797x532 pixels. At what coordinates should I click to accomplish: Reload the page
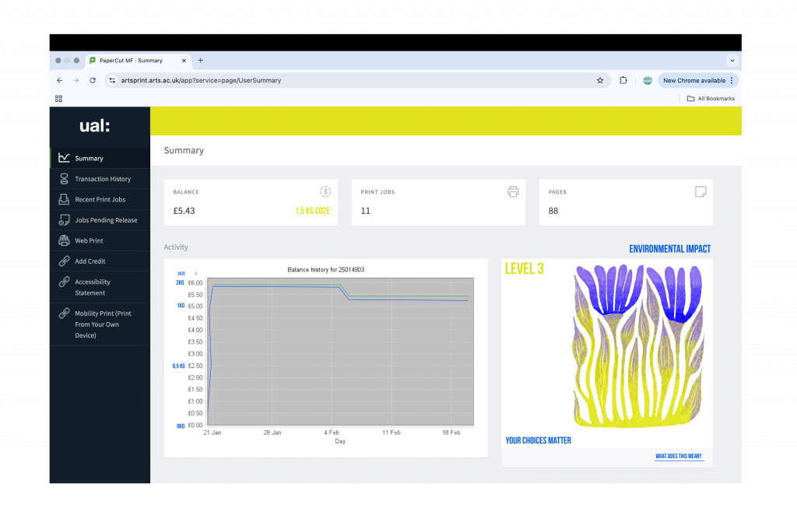tap(93, 80)
